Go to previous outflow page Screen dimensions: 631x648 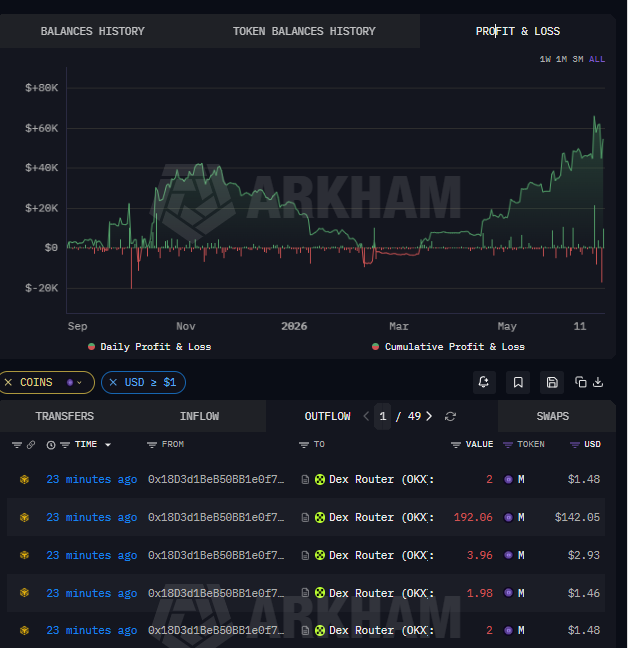point(366,416)
